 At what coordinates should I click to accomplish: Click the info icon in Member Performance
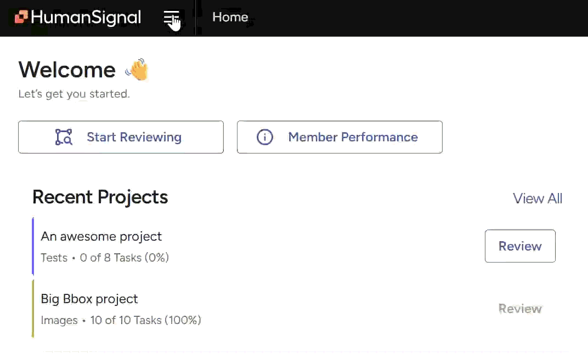click(265, 137)
